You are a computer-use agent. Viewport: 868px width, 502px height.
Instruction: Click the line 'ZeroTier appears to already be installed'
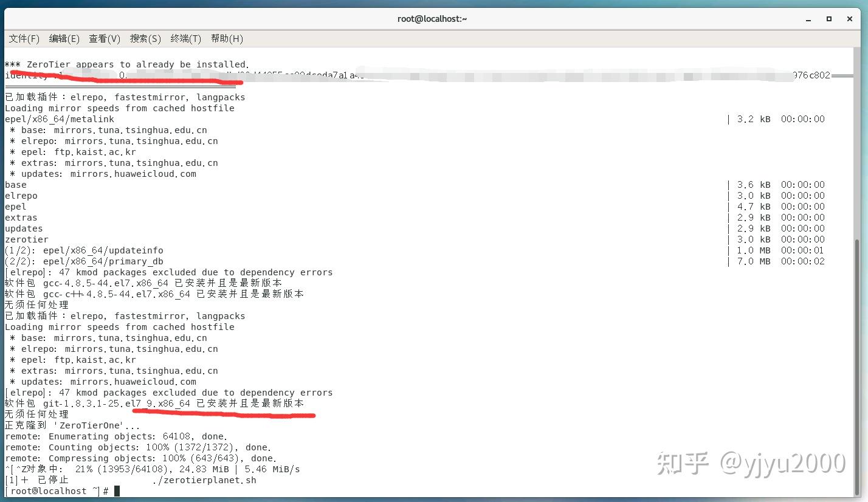pyautogui.click(x=127, y=64)
